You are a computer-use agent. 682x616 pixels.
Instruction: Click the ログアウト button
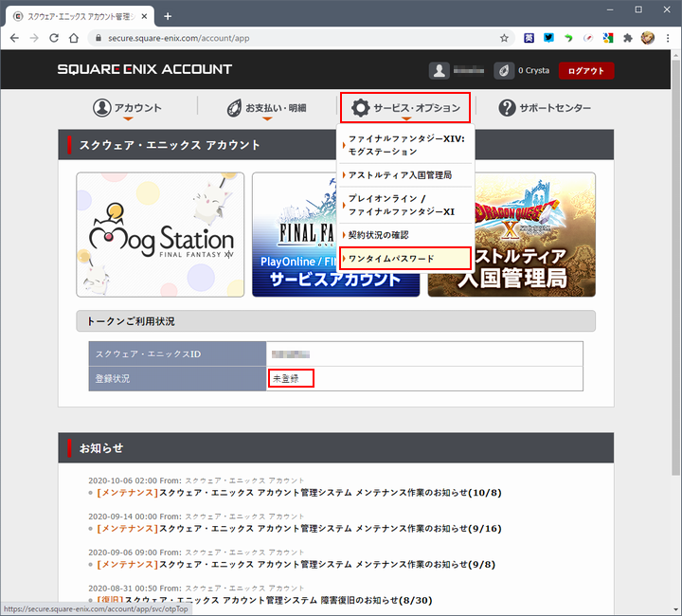[x=586, y=70]
